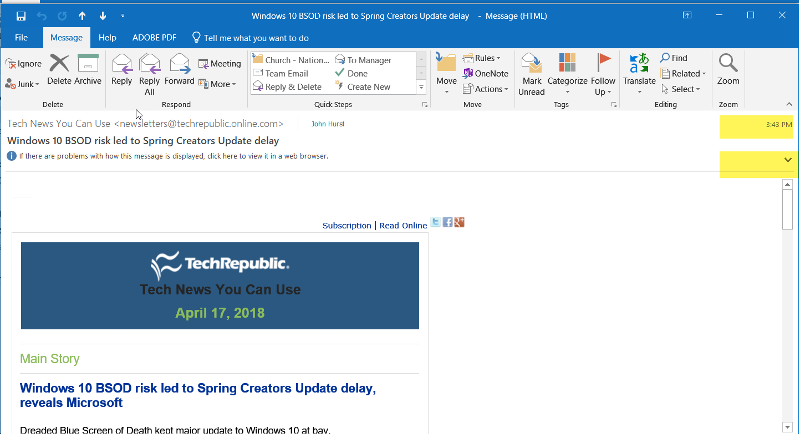799x434 pixels.
Task: Click sender newsletters@techrepublic.online.com
Action: (199, 124)
